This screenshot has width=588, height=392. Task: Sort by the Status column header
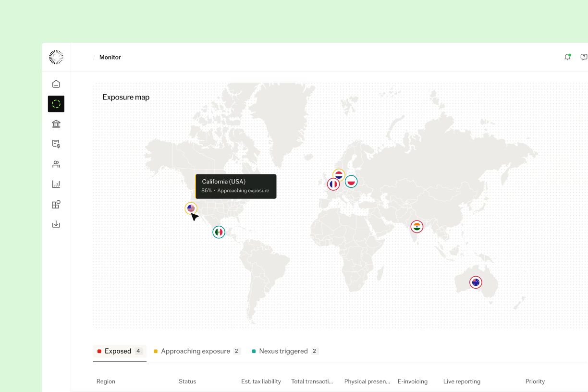[x=187, y=381]
